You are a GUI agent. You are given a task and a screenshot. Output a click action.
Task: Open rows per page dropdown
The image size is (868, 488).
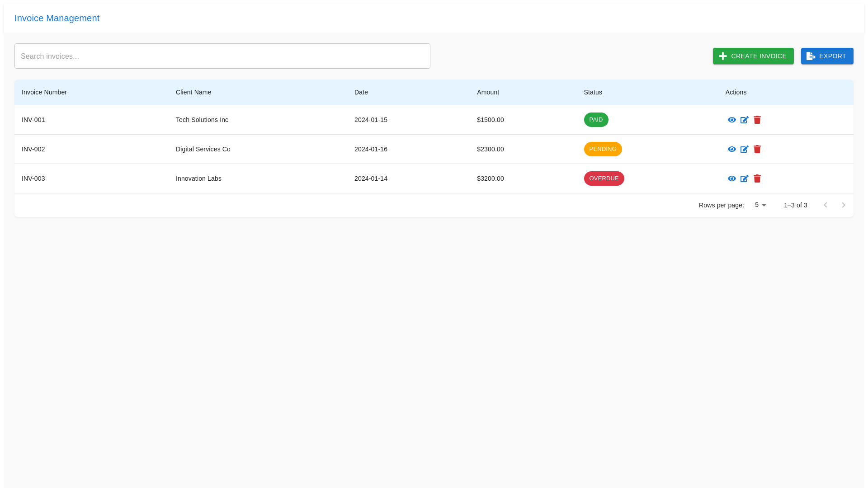pyautogui.click(x=760, y=205)
